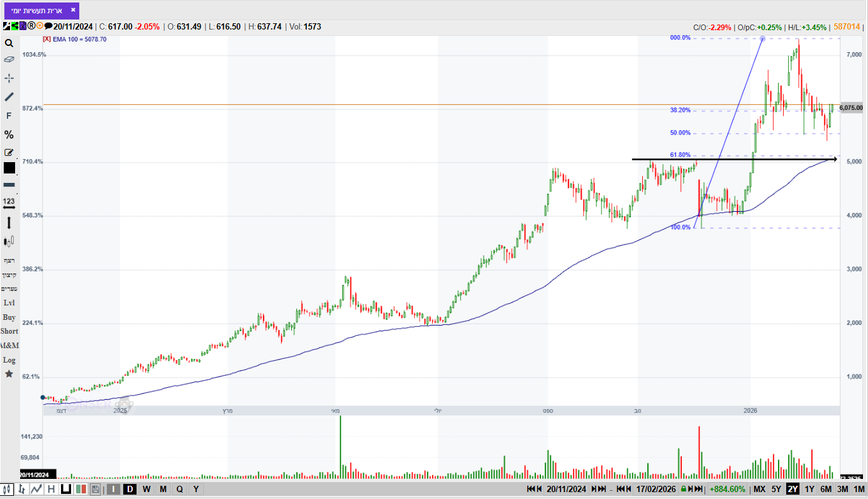Click the purple Excel export icon
Viewport: 868px width, 499px height.
point(23,26)
